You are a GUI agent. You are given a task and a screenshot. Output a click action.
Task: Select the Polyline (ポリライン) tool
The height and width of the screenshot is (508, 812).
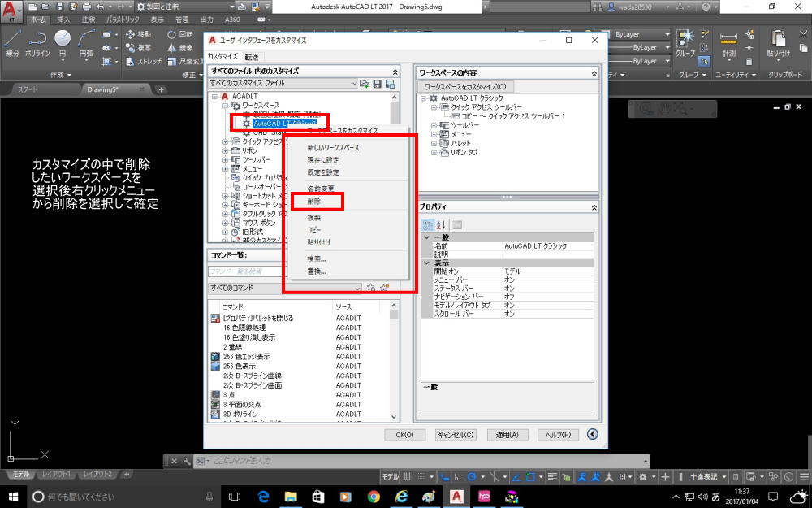(37, 42)
